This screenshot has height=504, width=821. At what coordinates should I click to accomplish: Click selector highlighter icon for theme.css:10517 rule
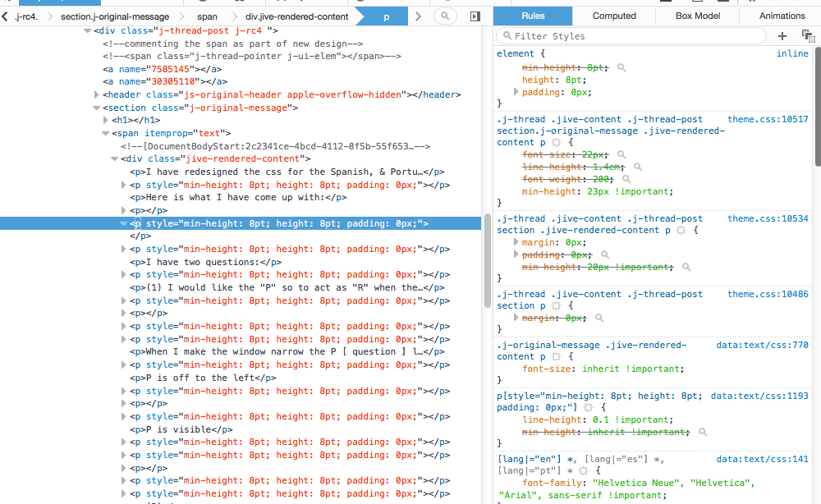[x=556, y=143]
